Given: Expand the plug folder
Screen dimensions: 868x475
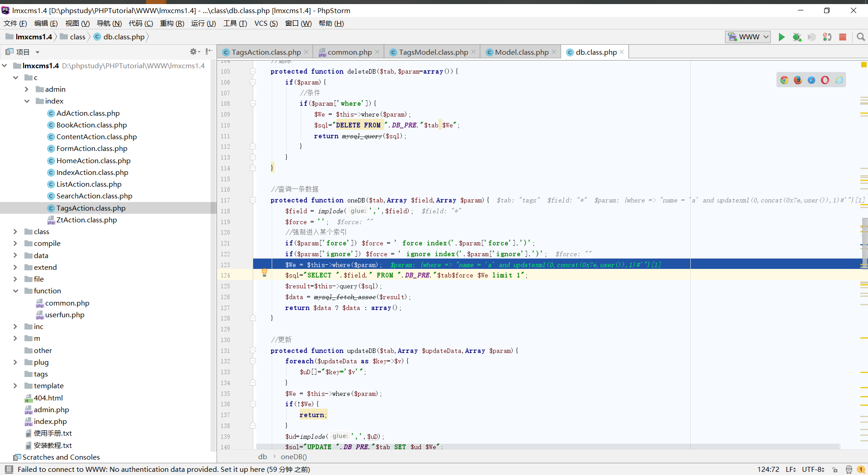Looking at the screenshot, I should tap(15, 362).
